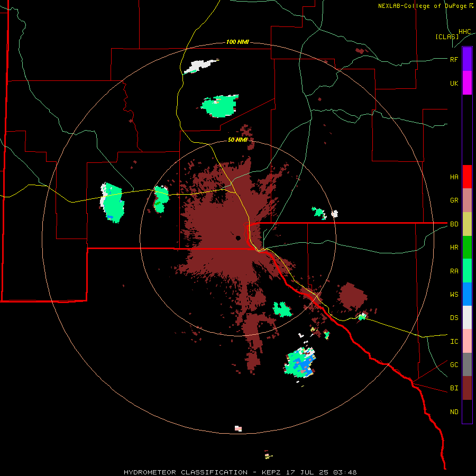Click the 'KEPZ' radar site identifier

[x=271, y=472]
